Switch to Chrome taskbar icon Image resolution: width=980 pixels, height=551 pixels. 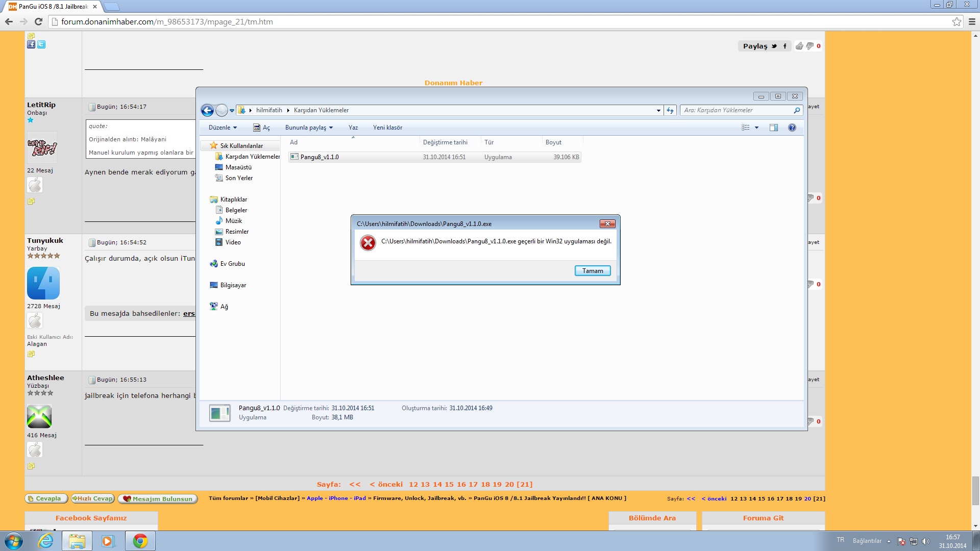click(x=140, y=541)
